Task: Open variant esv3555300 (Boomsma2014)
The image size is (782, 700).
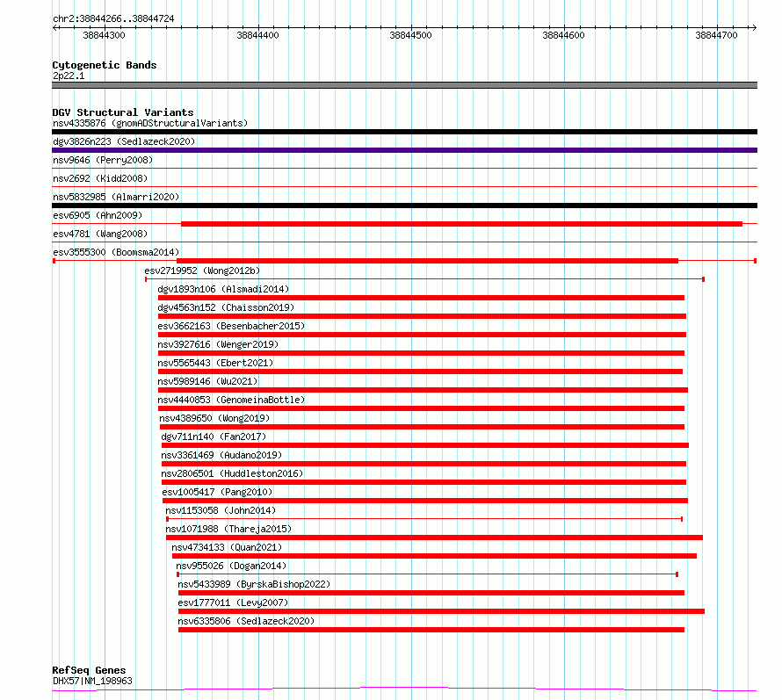Action: point(116,252)
